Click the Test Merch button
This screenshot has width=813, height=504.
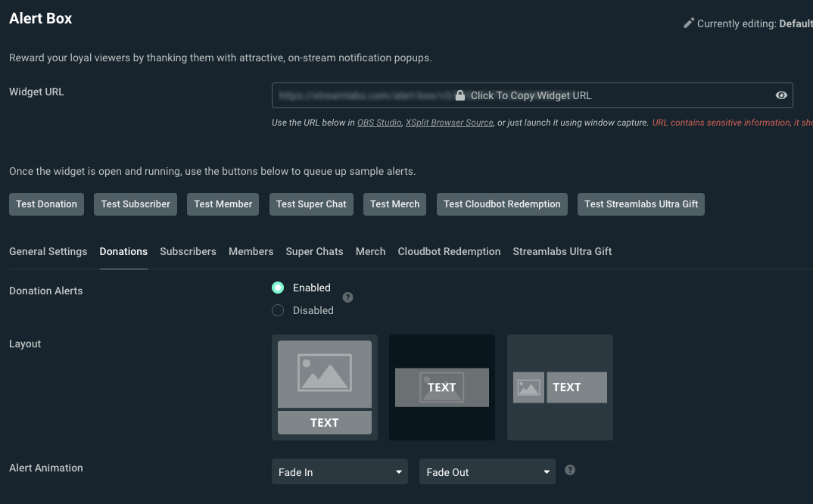(394, 204)
